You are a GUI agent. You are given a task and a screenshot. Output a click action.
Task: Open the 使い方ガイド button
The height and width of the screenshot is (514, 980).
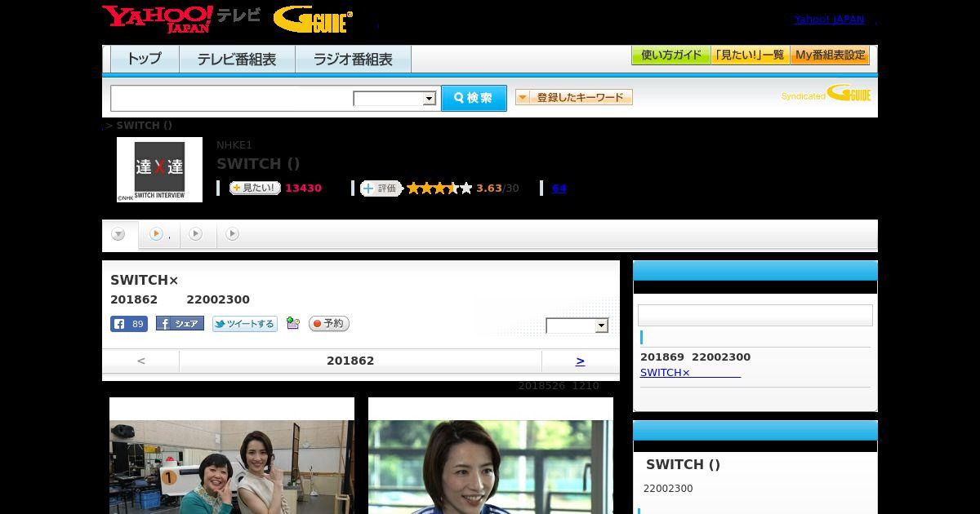[670, 55]
